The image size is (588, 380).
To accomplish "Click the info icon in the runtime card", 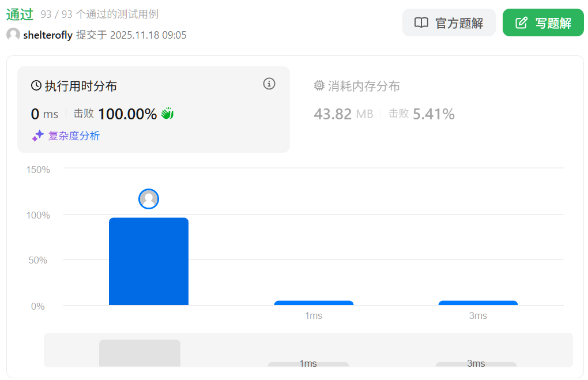I will 269,84.
